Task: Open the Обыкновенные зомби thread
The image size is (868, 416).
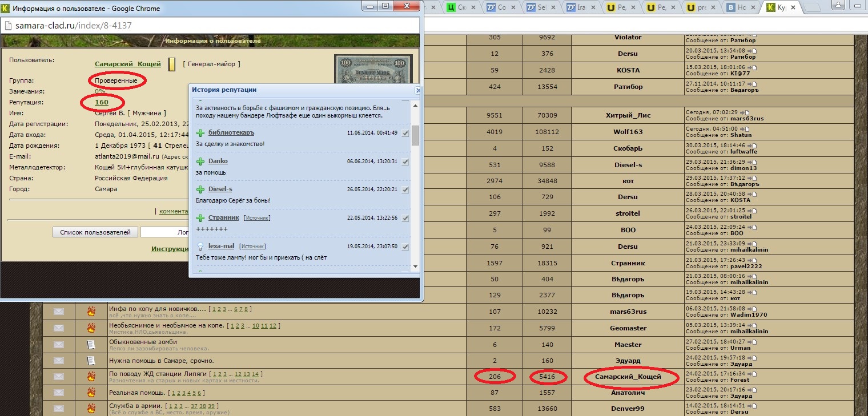Action: click(x=143, y=342)
